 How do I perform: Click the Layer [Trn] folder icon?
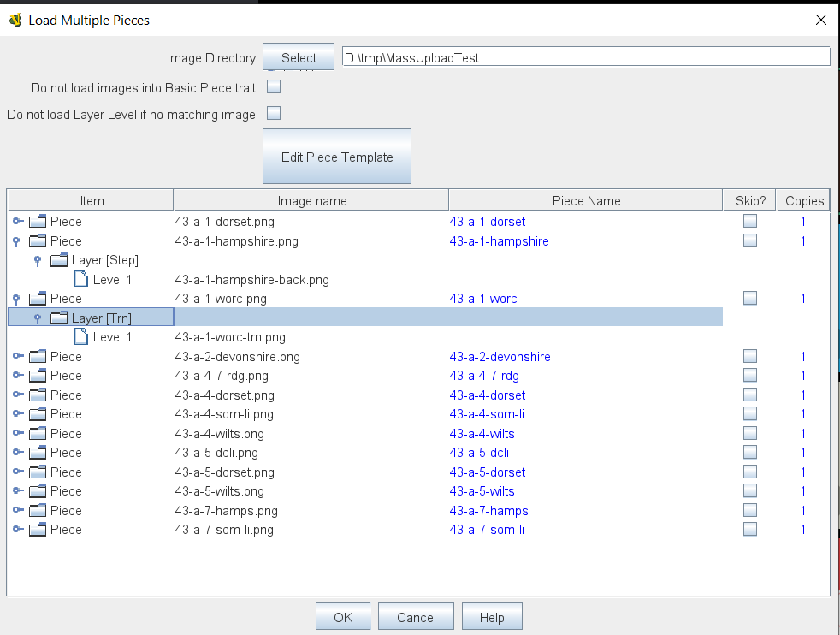(x=59, y=318)
